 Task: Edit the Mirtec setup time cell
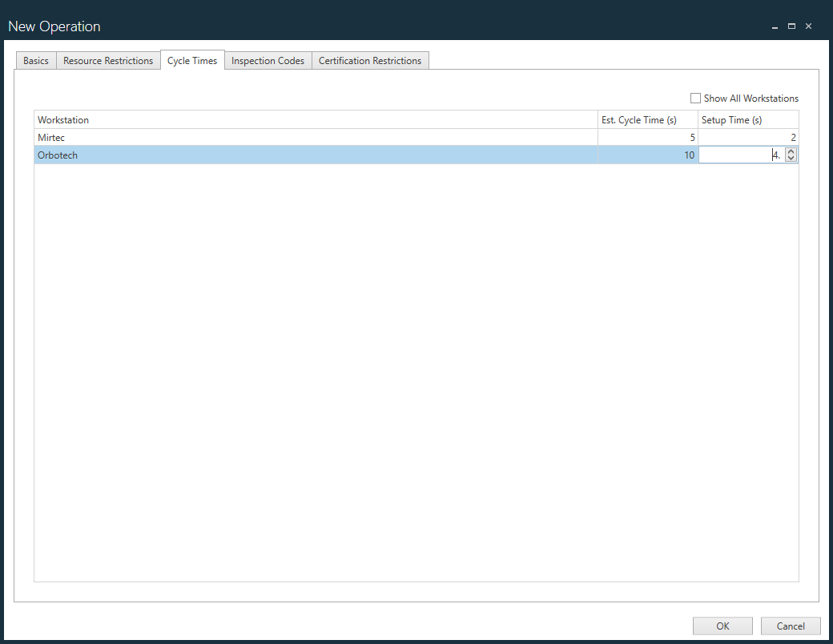click(748, 138)
